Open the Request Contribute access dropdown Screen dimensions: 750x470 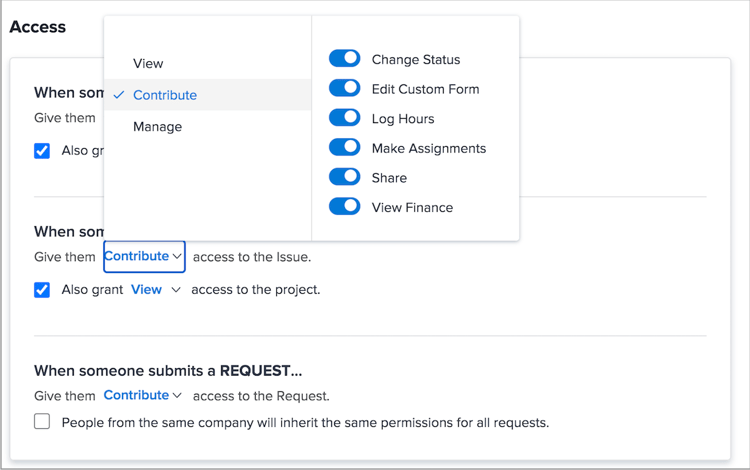(143, 396)
